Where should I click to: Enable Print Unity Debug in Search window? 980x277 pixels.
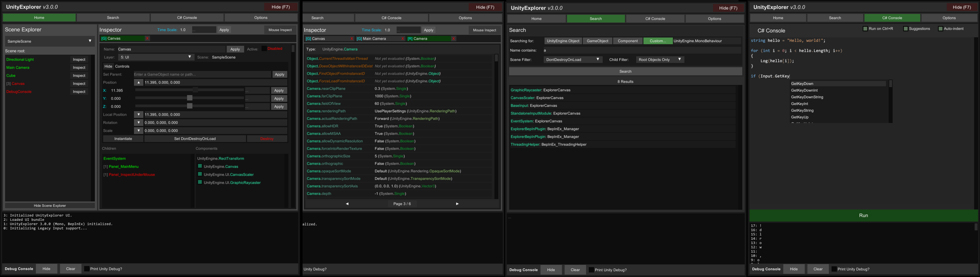(x=591, y=270)
